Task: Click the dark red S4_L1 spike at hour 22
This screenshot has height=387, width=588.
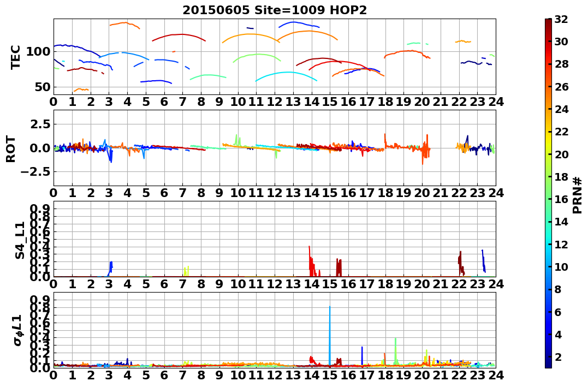Action: pyautogui.click(x=461, y=264)
